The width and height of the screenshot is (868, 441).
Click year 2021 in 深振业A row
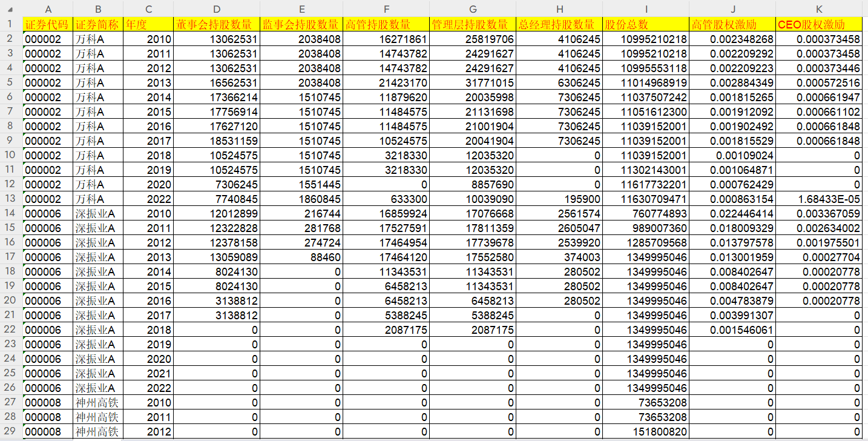click(x=148, y=373)
